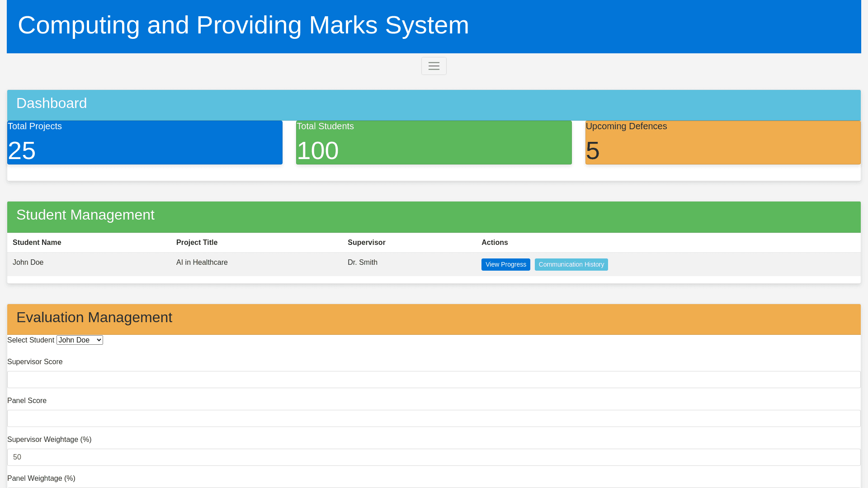Select the Upcoming Defences card

point(722,142)
